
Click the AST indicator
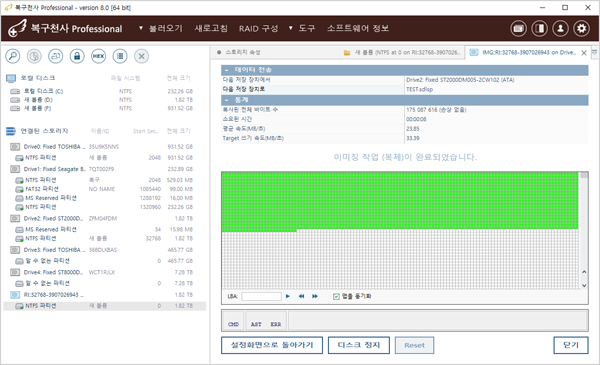pos(256,324)
